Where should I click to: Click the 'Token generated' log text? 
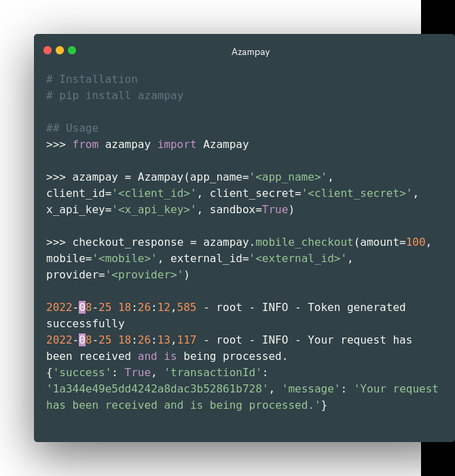(x=357, y=307)
